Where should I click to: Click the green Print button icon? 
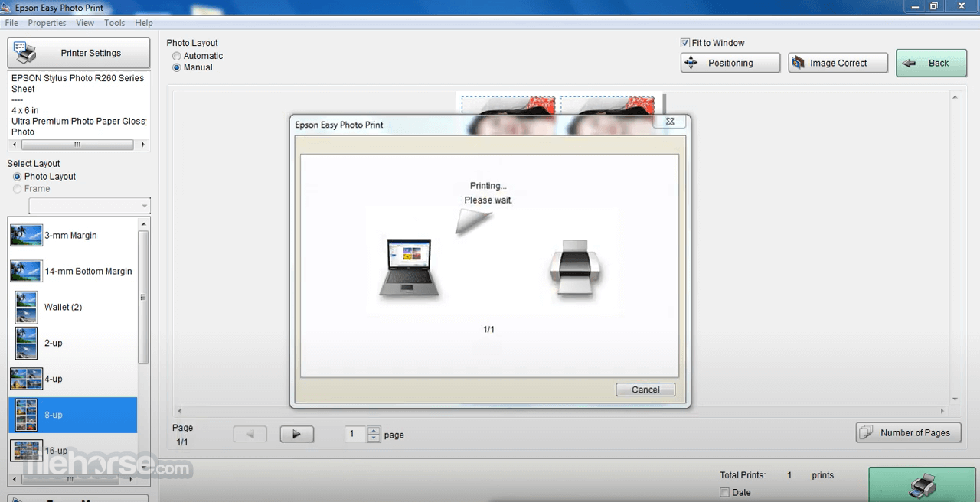tap(923, 484)
